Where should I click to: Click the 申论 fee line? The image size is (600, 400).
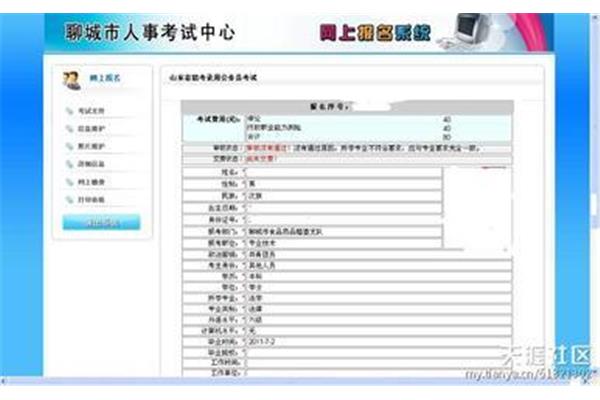[x=254, y=119]
